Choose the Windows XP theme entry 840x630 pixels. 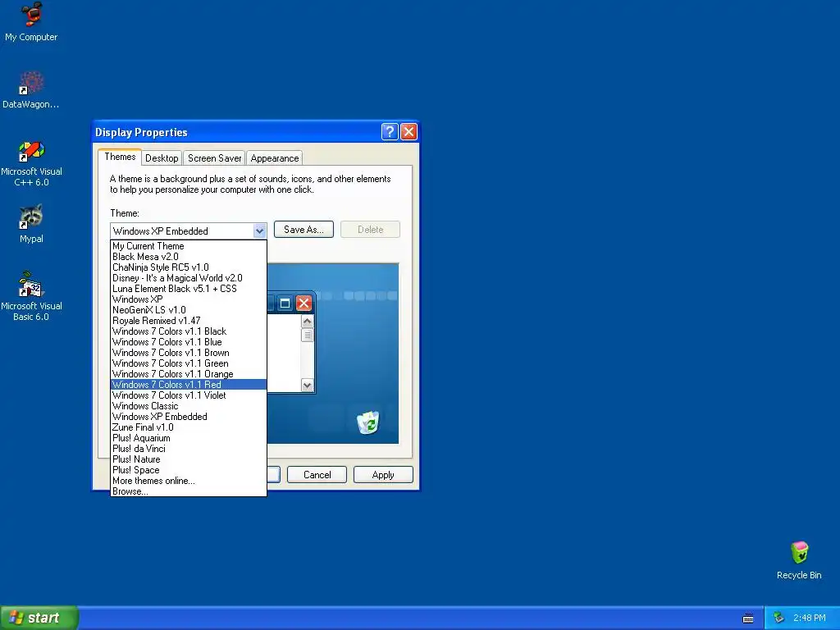click(x=189, y=299)
